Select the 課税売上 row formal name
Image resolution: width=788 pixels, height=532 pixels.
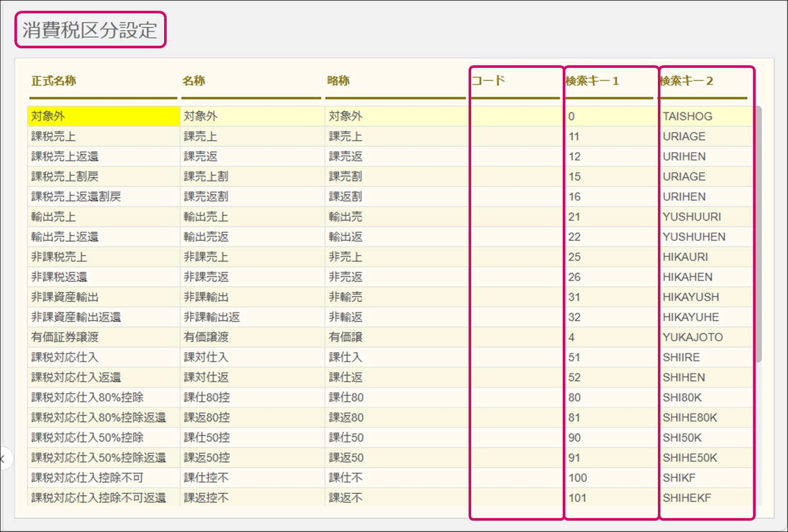pos(53,137)
